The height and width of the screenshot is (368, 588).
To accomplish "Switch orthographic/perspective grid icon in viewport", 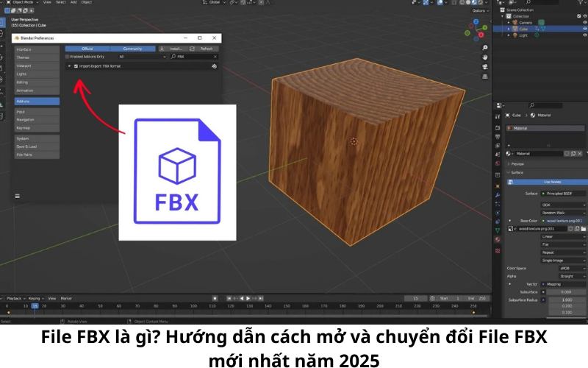I will pos(485,77).
